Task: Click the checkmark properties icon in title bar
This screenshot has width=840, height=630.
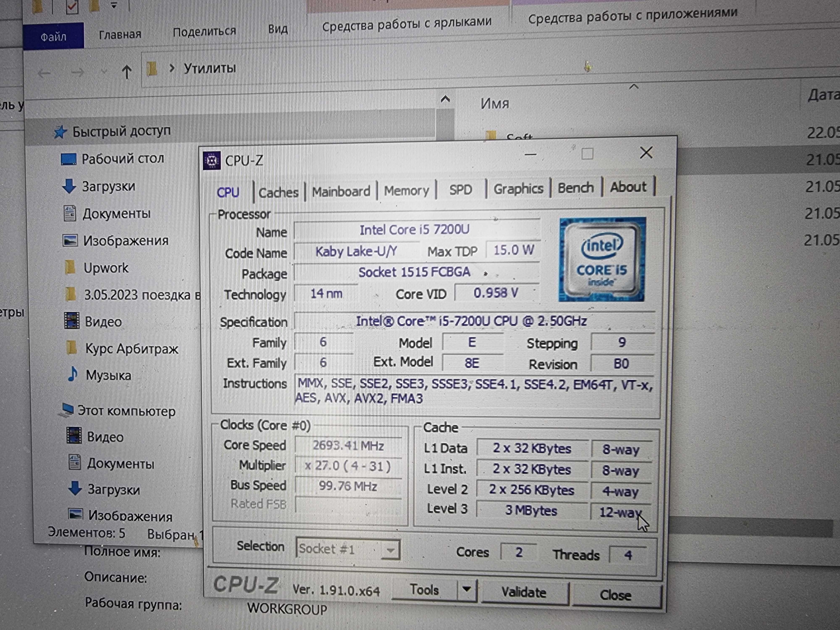Action: tap(72, 7)
